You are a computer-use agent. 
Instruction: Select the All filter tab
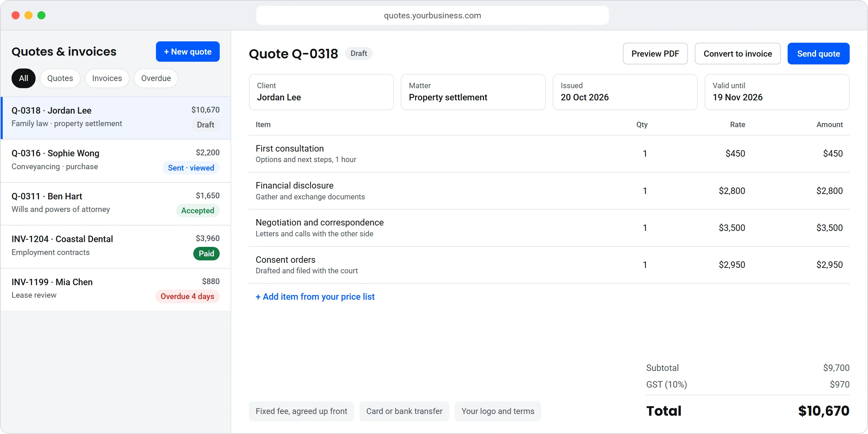23,78
